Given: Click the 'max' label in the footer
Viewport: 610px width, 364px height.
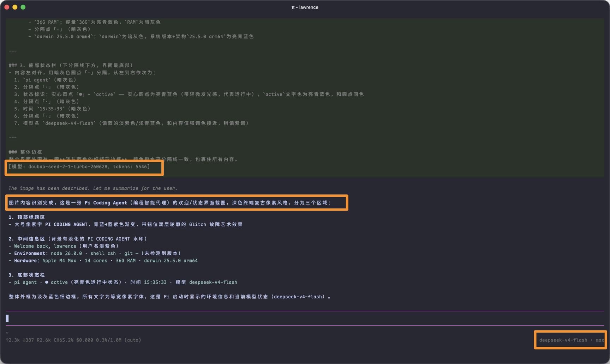Looking at the screenshot, I should [x=600, y=340].
